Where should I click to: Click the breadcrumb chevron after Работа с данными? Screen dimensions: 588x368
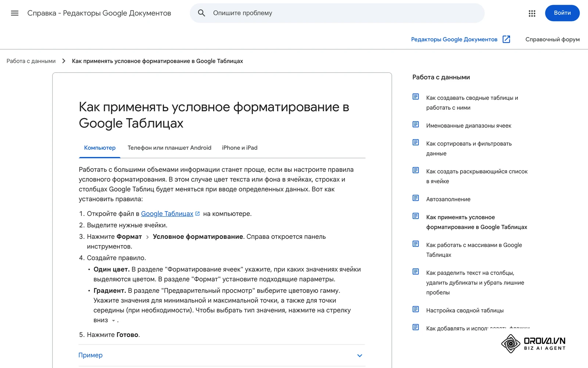click(x=64, y=61)
